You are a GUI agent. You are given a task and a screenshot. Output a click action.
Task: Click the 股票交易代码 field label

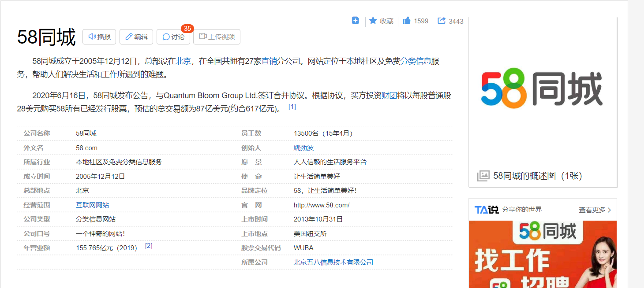(x=261, y=247)
